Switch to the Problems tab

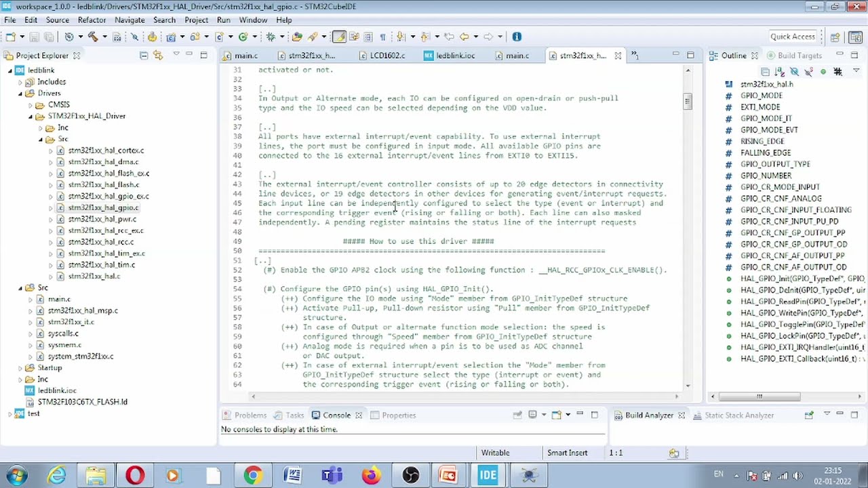coord(244,415)
